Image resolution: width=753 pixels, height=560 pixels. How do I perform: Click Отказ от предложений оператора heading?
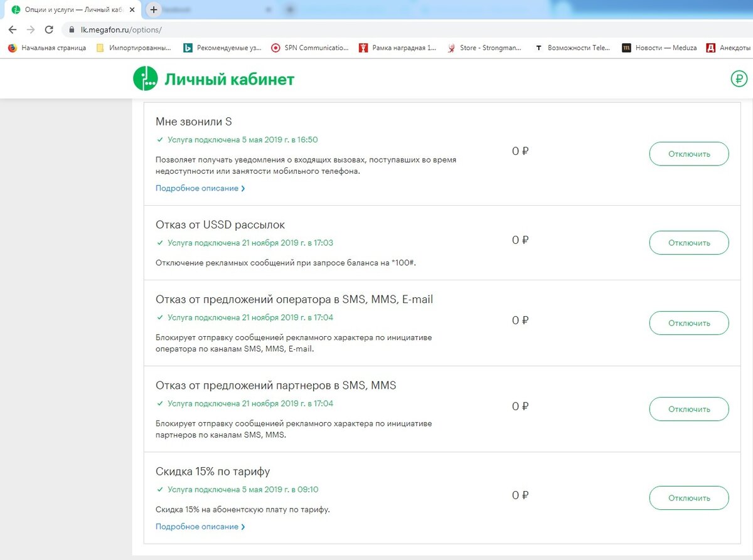[294, 299]
